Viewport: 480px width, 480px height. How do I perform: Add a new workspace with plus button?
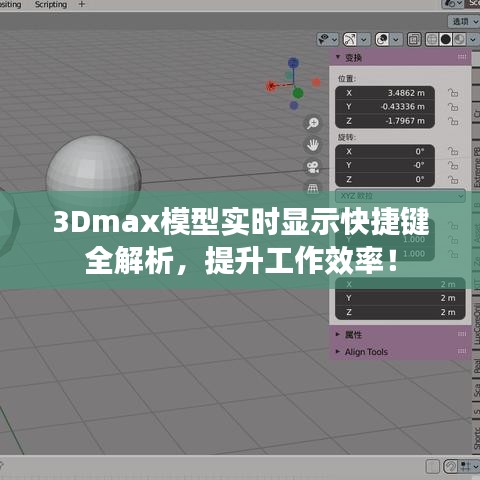(81, 4)
